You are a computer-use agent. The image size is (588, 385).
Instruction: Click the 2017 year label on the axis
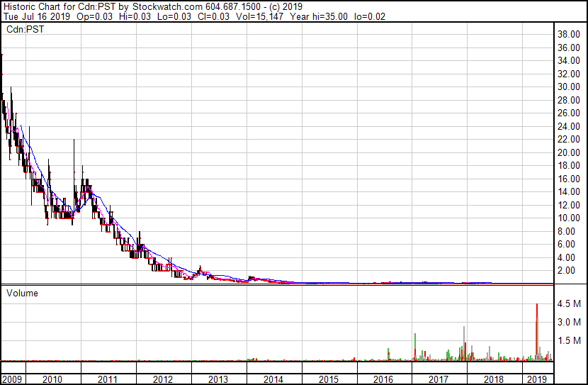[x=439, y=379]
